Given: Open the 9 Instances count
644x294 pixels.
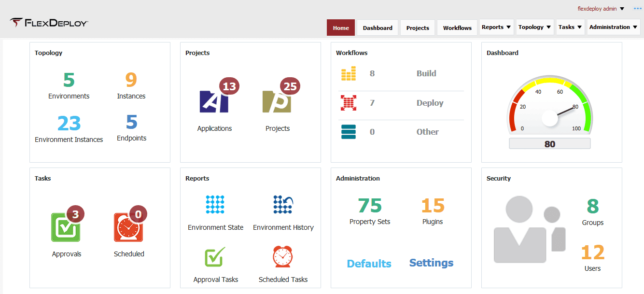Looking at the screenshot, I should tap(131, 80).
